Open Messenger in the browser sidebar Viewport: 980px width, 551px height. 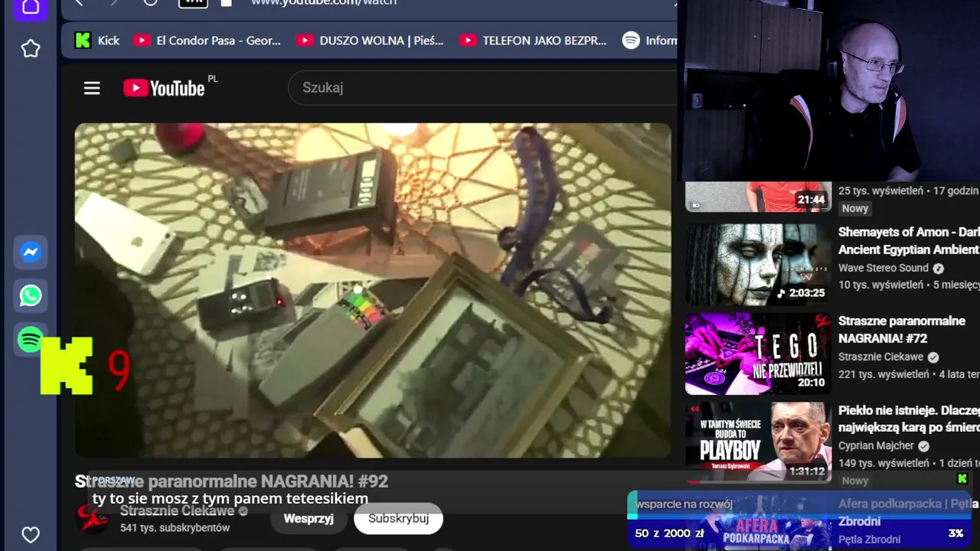coord(31,253)
